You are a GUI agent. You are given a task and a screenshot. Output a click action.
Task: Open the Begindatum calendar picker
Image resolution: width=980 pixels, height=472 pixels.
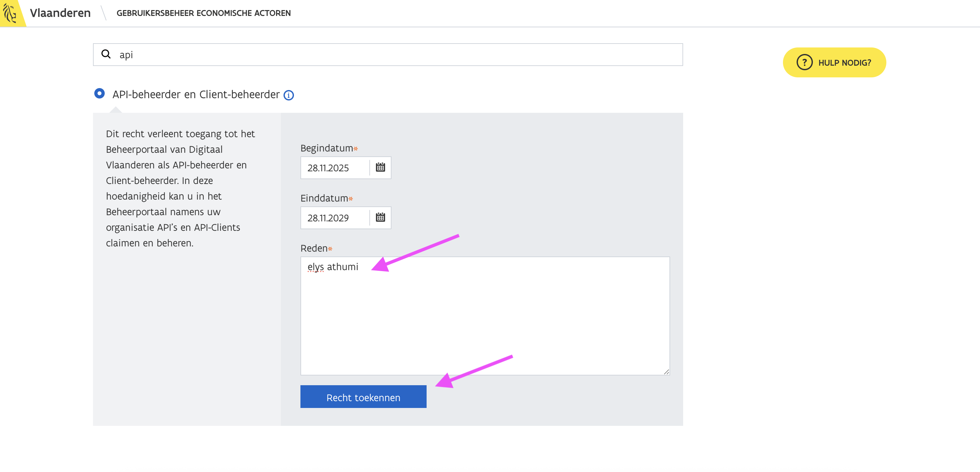380,167
